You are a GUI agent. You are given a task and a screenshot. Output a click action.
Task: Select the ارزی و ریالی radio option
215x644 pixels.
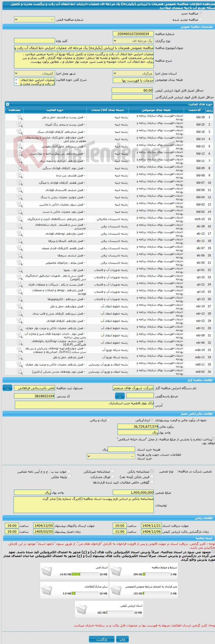click(108, 420)
